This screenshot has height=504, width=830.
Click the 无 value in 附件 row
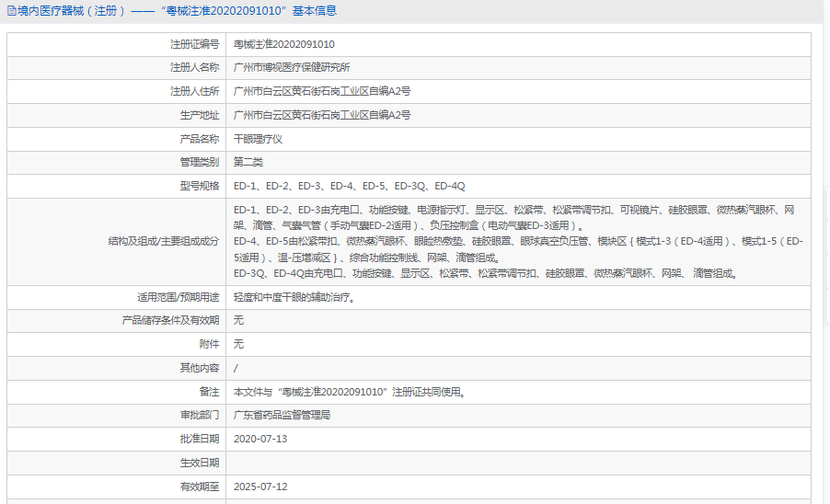pos(238,344)
